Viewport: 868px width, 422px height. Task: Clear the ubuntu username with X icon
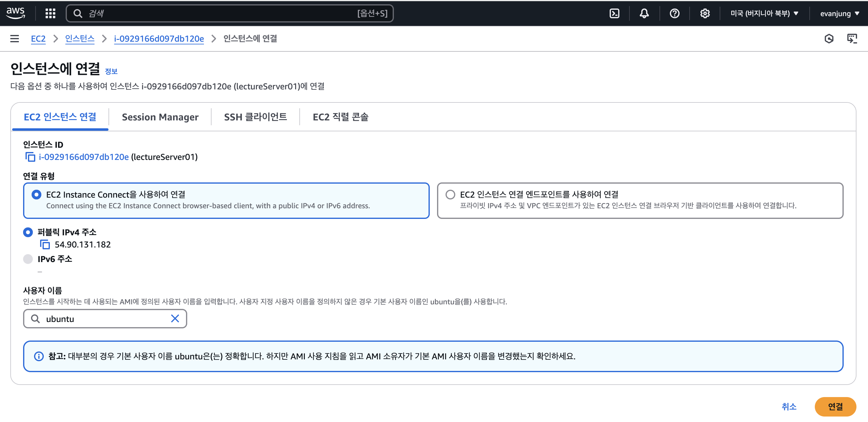[175, 319]
